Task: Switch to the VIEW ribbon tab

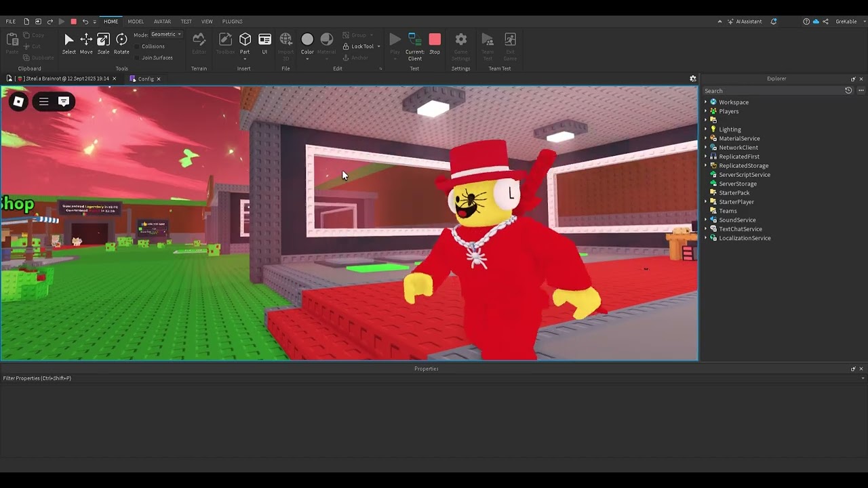Action: click(207, 21)
